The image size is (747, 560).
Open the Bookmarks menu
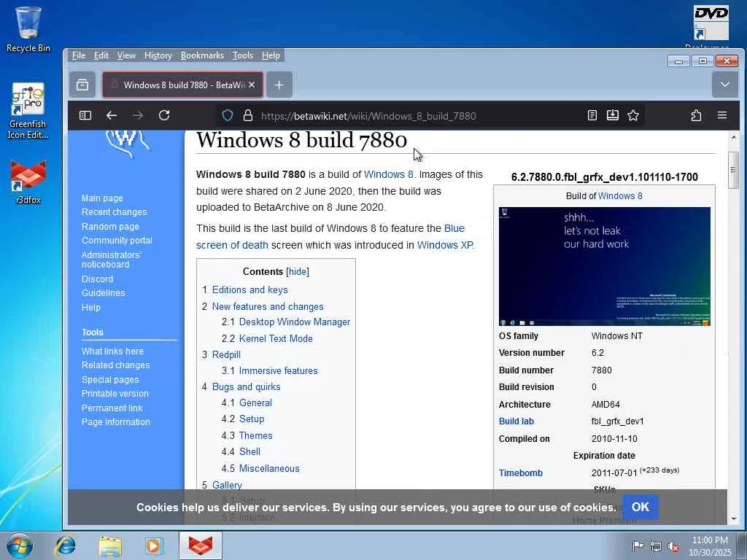coord(202,55)
